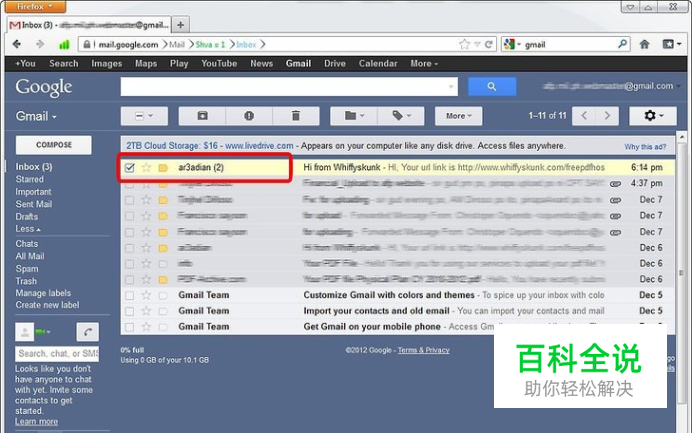
Task: Open the Starred folder
Action: coord(30,179)
